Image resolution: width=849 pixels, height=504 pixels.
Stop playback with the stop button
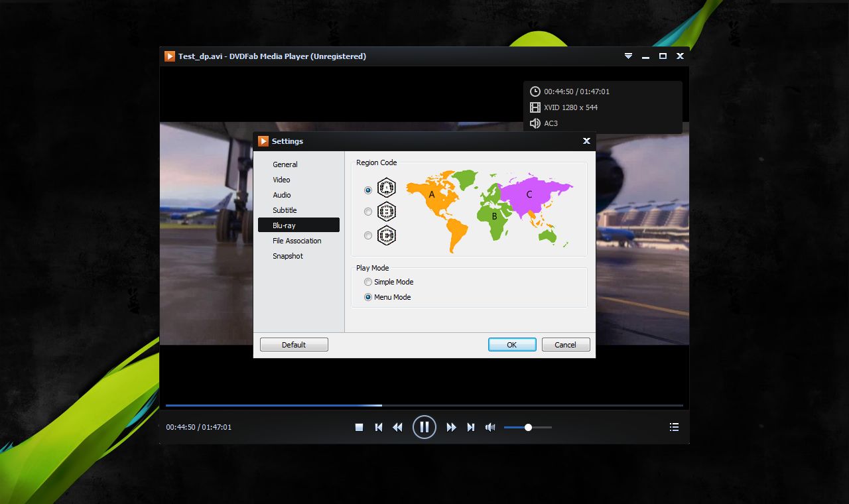coord(359,427)
